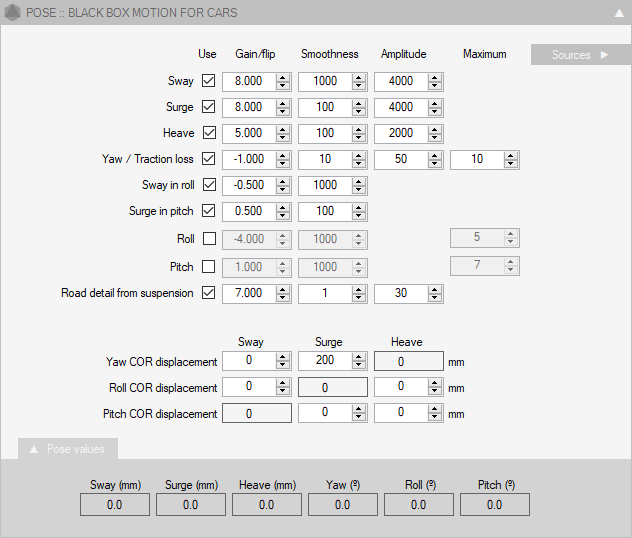This screenshot has width=632, height=538.
Task: Disable the Yaw / Traction loss checkbox
Action: 209,159
